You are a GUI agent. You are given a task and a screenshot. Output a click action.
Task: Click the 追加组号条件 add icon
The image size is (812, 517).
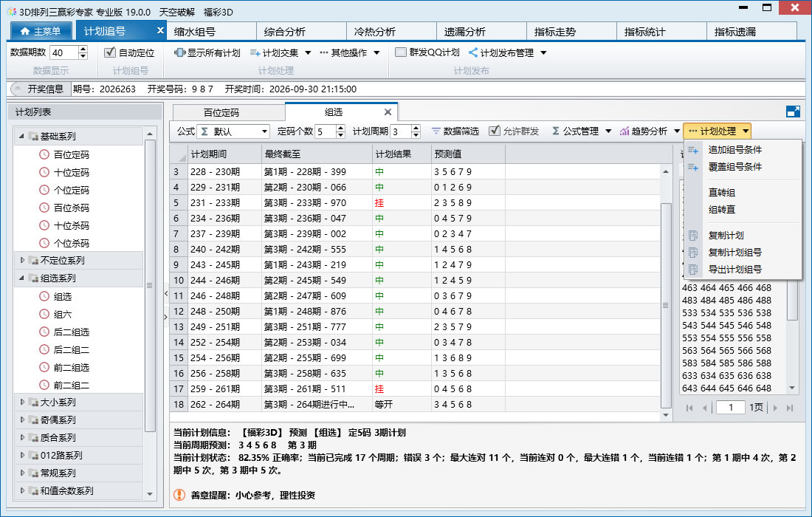click(693, 150)
